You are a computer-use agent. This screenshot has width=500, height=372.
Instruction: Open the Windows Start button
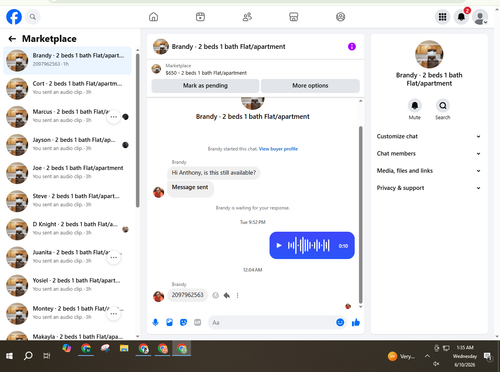(9, 356)
